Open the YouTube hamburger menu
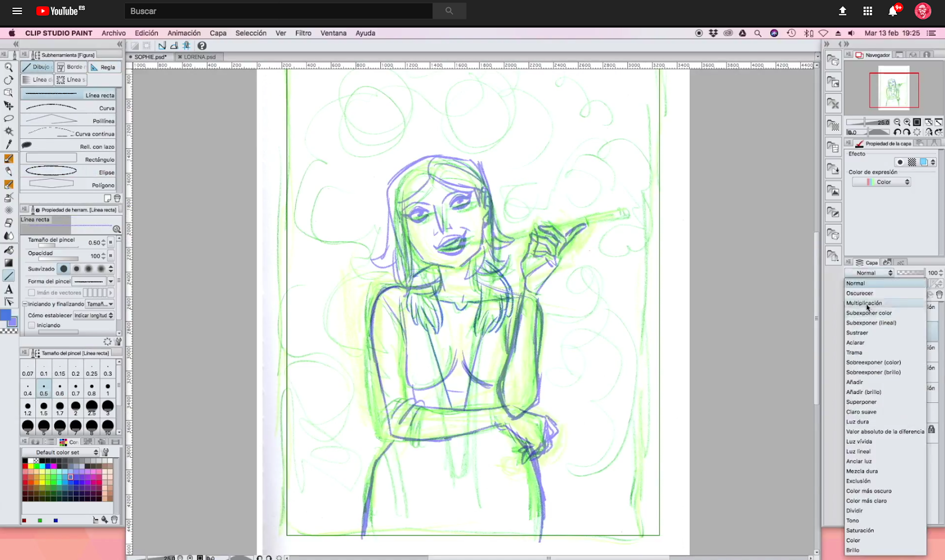 17,11
